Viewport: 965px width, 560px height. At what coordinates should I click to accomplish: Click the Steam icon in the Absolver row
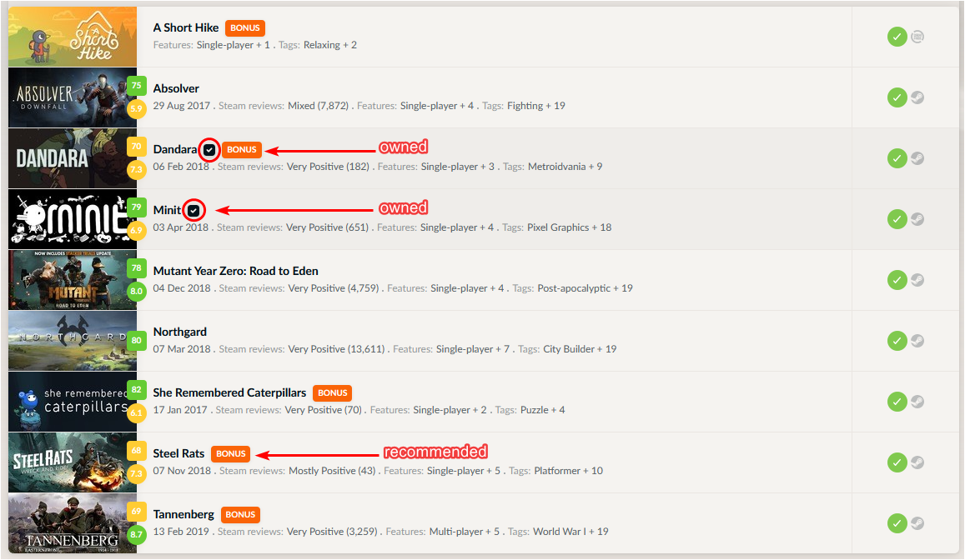[917, 97]
